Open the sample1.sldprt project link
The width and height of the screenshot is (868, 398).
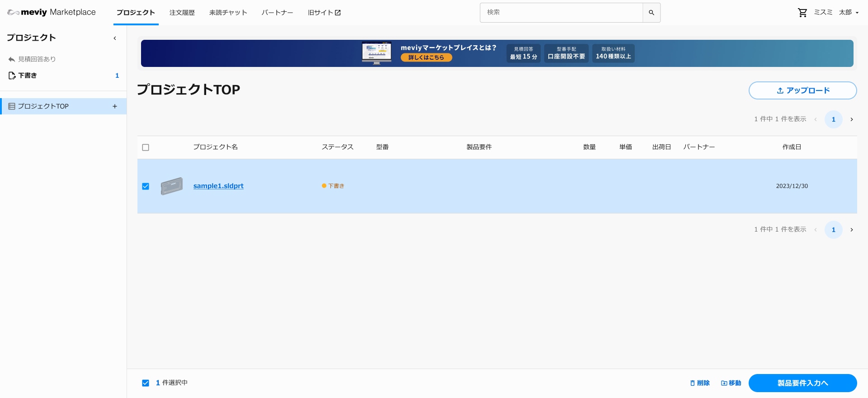[x=218, y=186]
